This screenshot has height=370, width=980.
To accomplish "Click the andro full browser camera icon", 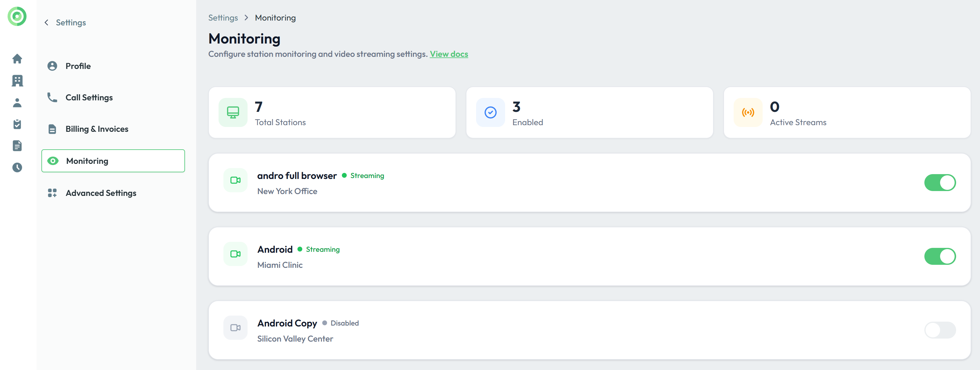I will tap(235, 180).
